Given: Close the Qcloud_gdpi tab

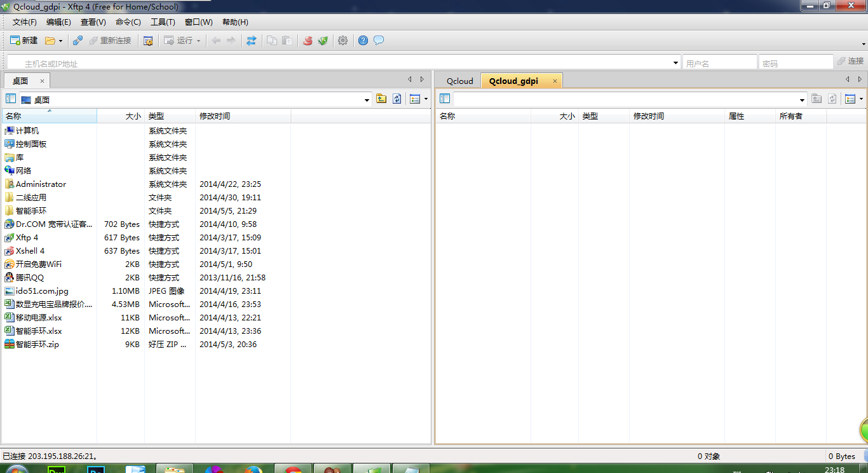Looking at the screenshot, I should 555,81.
